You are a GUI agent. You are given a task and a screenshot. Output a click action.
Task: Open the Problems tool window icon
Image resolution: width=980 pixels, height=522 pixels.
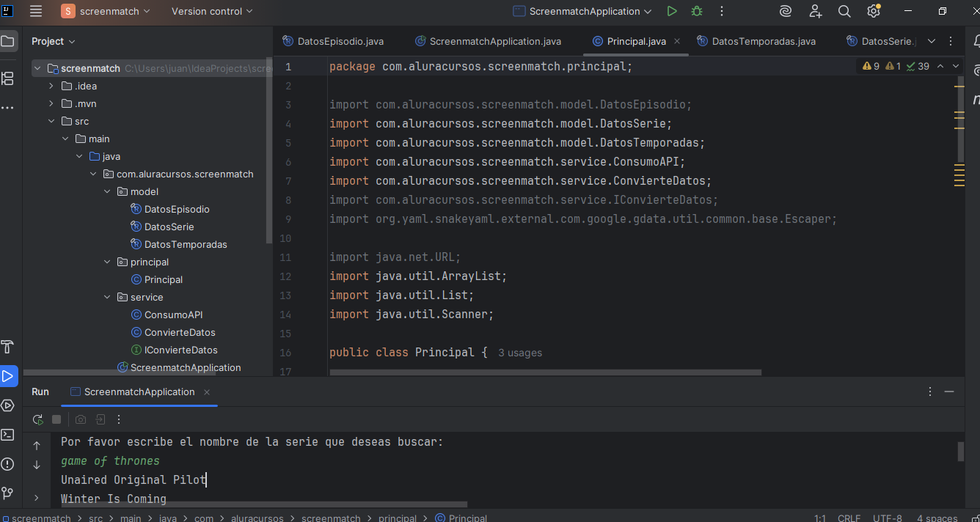(x=8, y=464)
